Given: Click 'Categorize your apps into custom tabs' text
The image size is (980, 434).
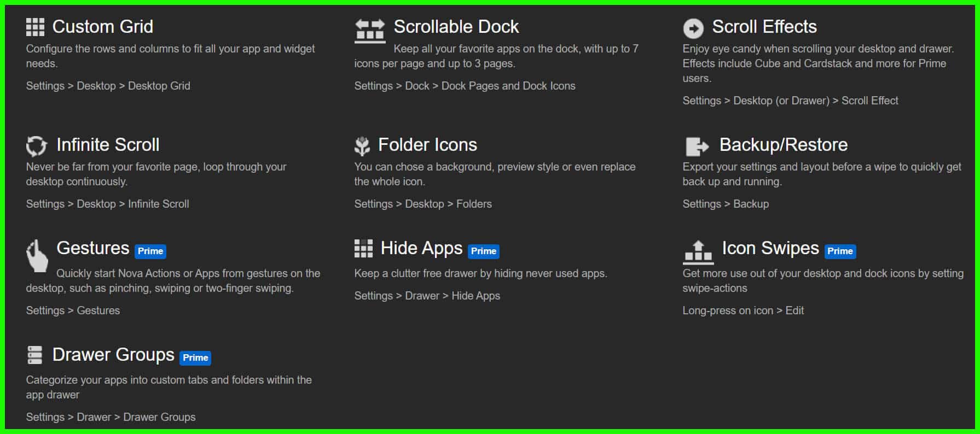Looking at the screenshot, I should click(x=169, y=387).
